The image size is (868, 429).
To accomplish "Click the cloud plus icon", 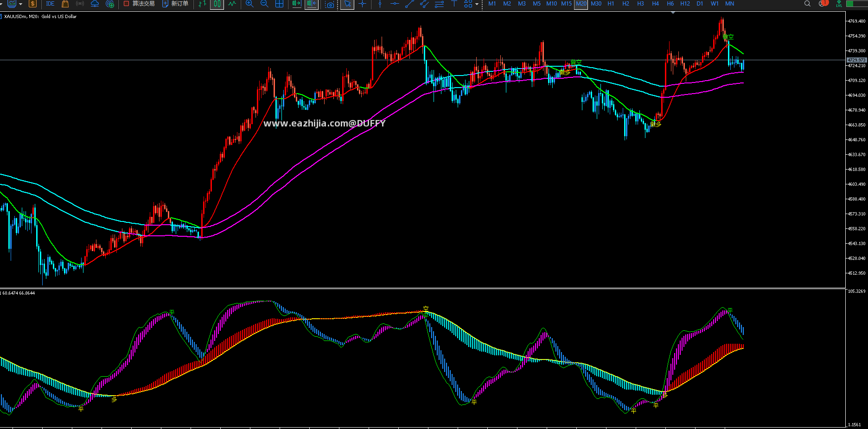I will tap(110, 4).
